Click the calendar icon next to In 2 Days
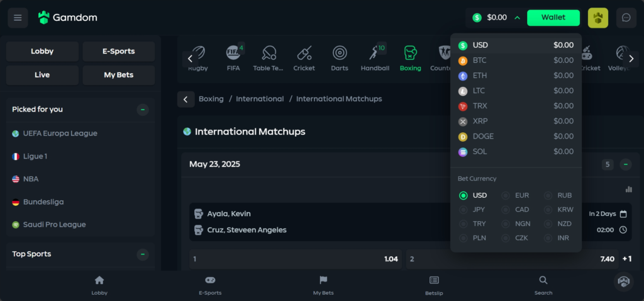This screenshot has width=644, height=301. tap(623, 214)
